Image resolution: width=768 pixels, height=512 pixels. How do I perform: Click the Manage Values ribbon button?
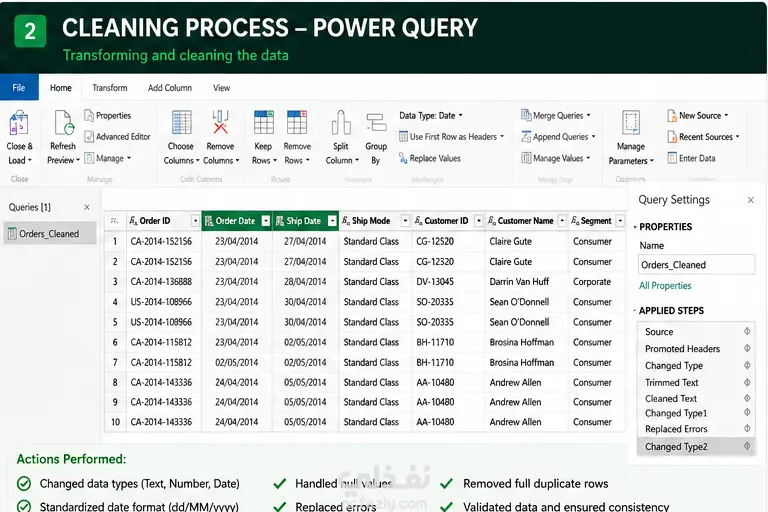(556, 158)
